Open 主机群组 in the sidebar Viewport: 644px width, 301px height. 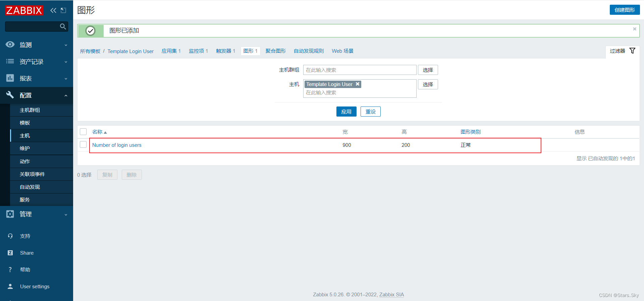42,110
